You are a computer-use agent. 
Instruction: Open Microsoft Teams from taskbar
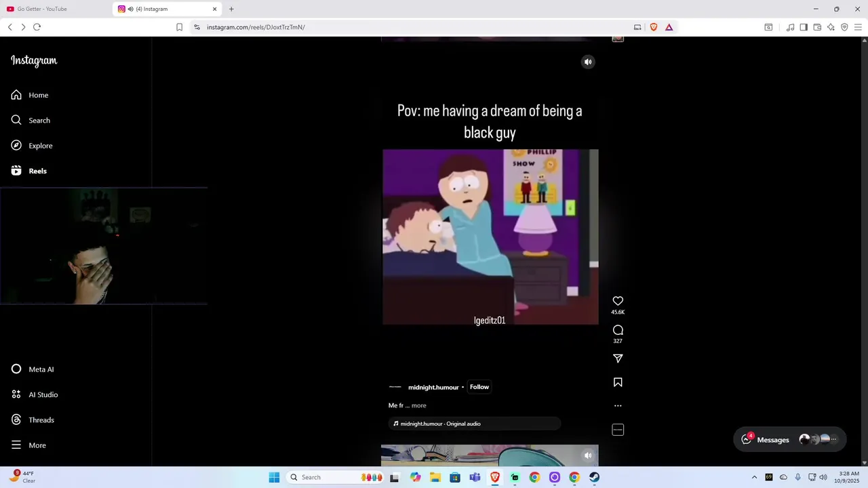pyautogui.click(x=475, y=477)
